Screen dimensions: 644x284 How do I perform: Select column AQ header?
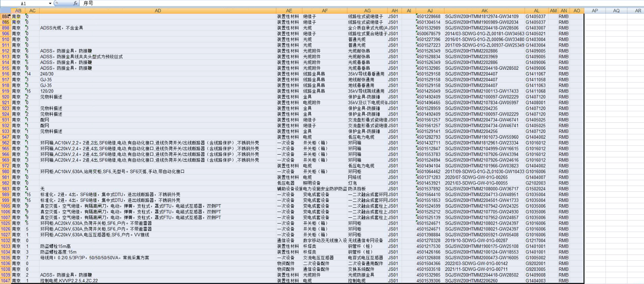tap(616, 11)
